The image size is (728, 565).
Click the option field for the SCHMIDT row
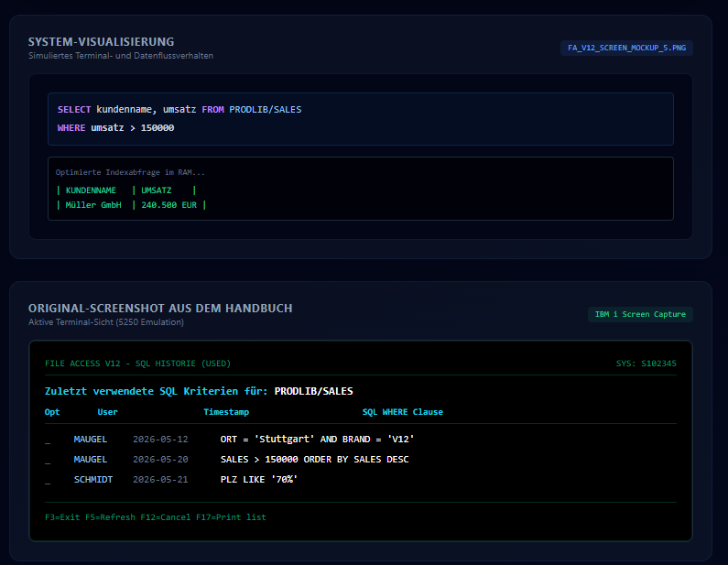[x=48, y=480]
